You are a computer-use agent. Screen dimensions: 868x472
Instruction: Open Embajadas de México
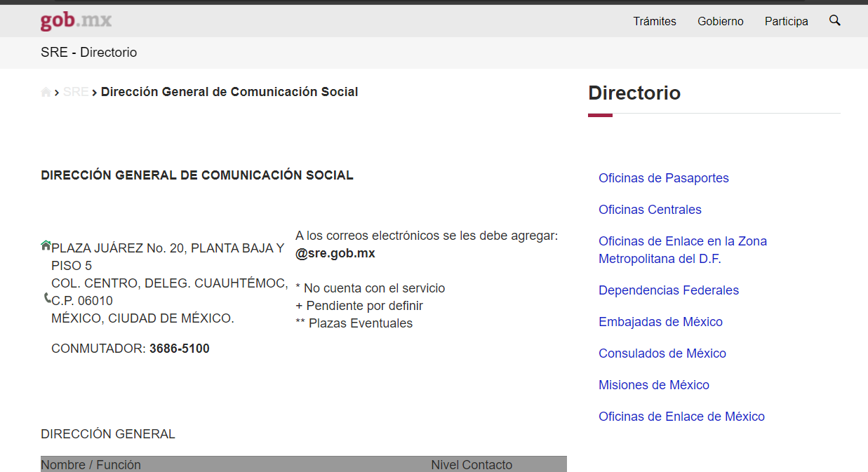[660, 321]
